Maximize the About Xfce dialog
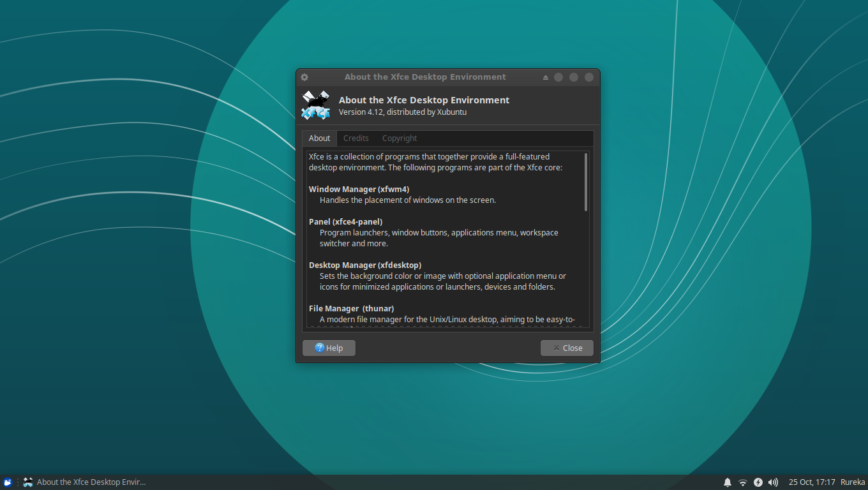This screenshot has width=868, height=490. (x=574, y=77)
